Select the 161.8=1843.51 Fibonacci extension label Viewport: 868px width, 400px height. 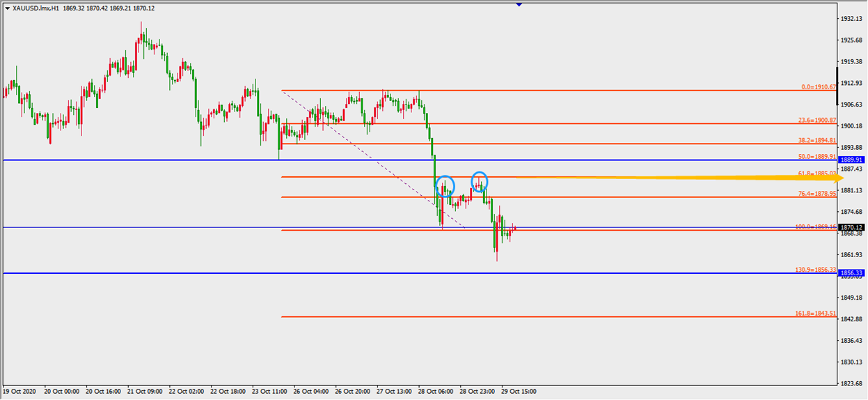[815, 313]
